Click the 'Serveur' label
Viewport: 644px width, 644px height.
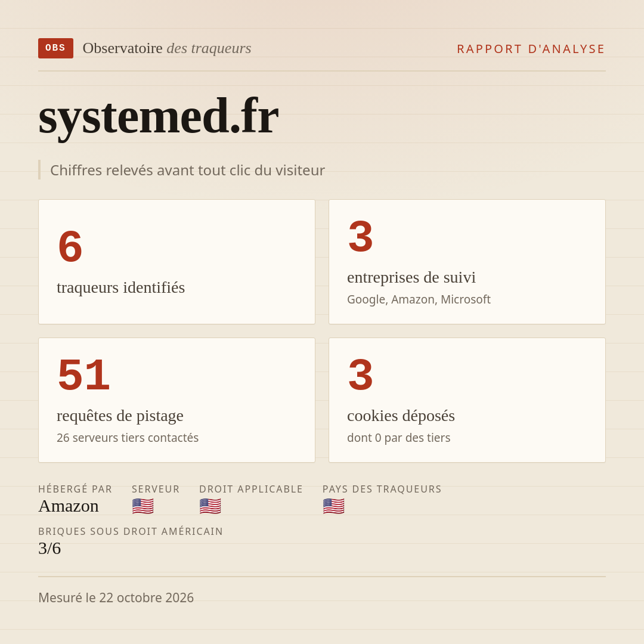pyautogui.click(x=156, y=489)
